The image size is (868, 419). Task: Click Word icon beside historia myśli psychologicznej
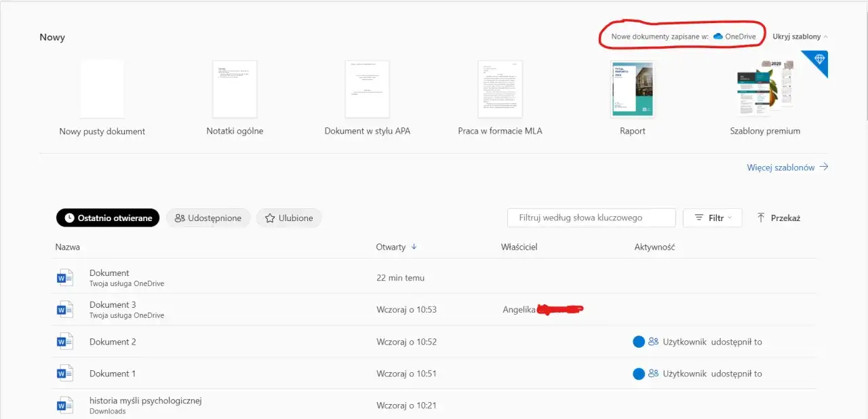click(x=64, y=405)
